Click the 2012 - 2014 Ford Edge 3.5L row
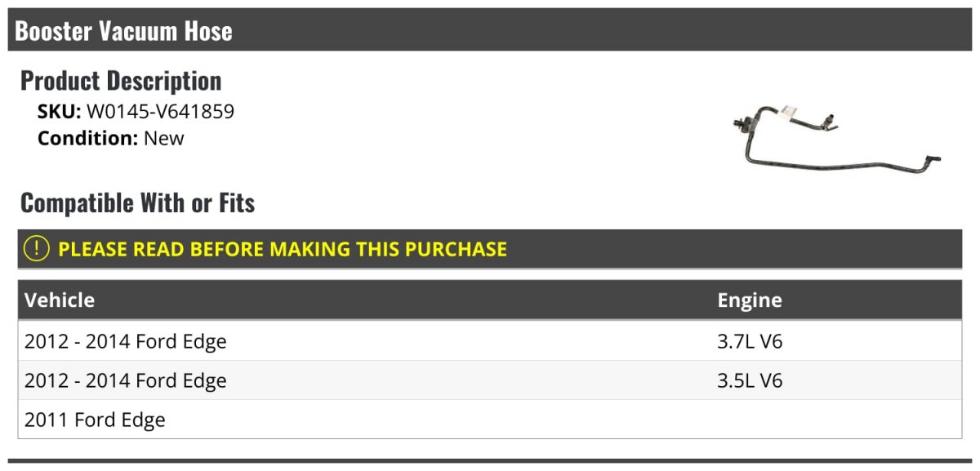 tap(490, 380)
